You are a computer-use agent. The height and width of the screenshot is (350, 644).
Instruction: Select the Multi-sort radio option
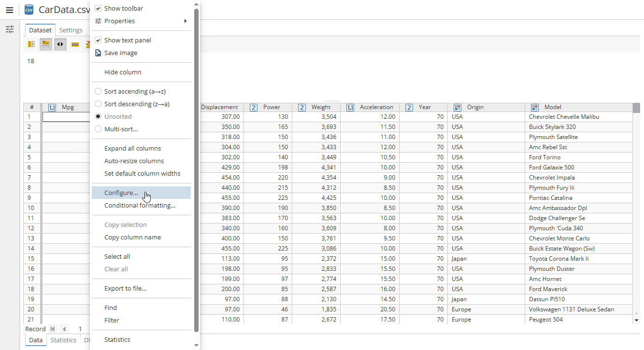point(98,129)
